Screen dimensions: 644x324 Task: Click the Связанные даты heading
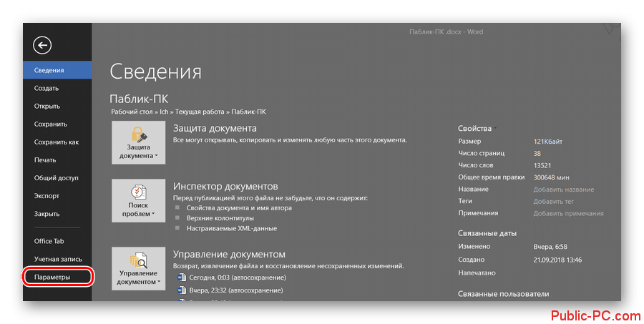point(487,233)
